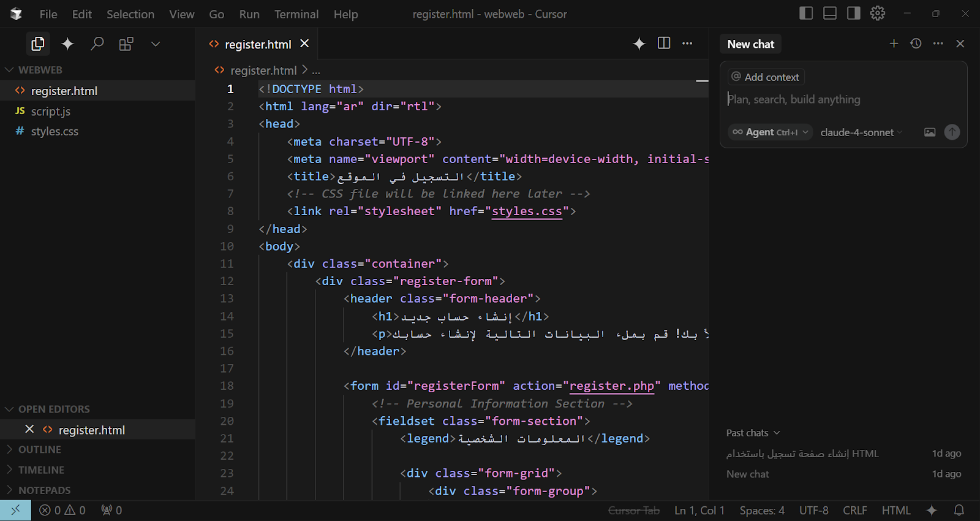Image resolution: width=980 pixels, height=521 pixels.
Task: Open the Explorer view icon
Action: [38, 44]
